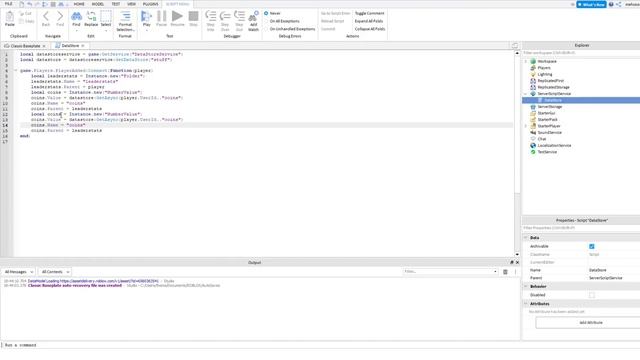Collapse the Attributes properties section

tap(526, 304)
